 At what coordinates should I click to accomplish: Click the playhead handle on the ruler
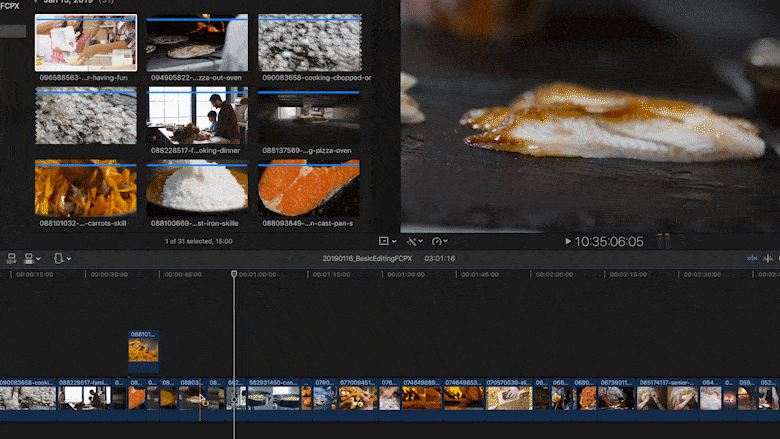[234, 273]
